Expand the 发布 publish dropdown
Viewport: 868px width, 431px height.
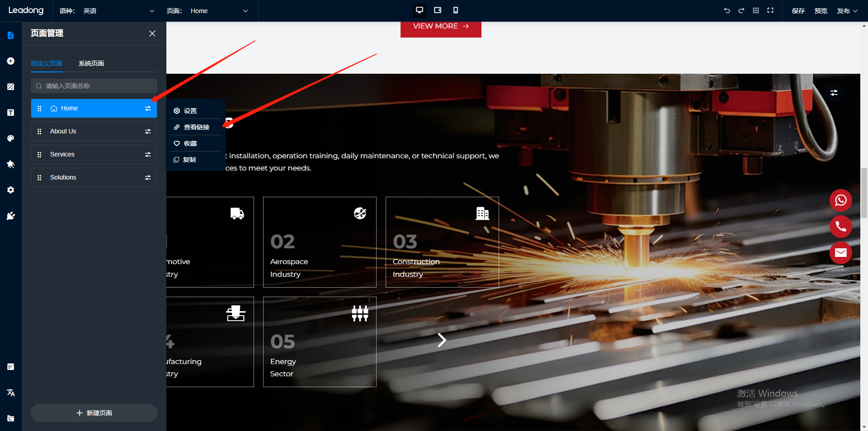[x=847, y=11]
